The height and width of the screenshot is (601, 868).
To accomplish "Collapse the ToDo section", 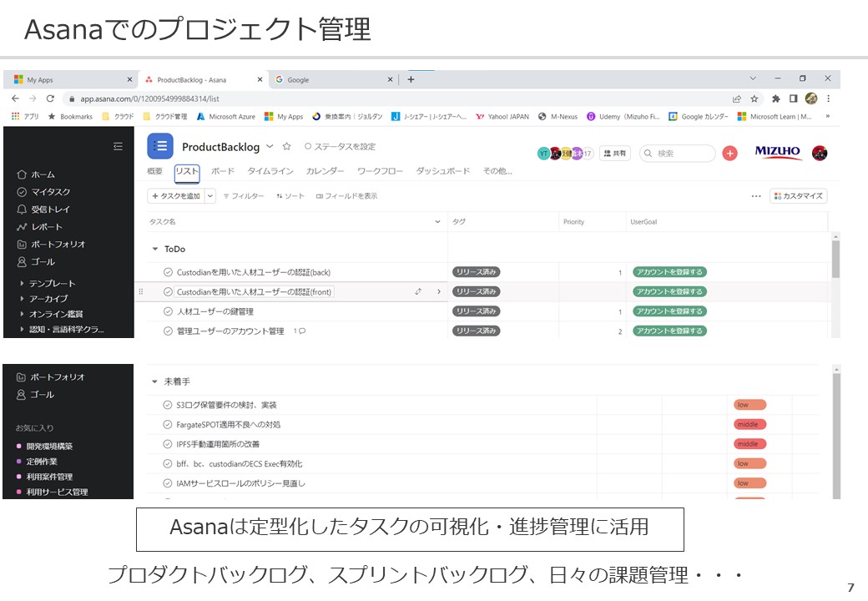I will [154, 248].
